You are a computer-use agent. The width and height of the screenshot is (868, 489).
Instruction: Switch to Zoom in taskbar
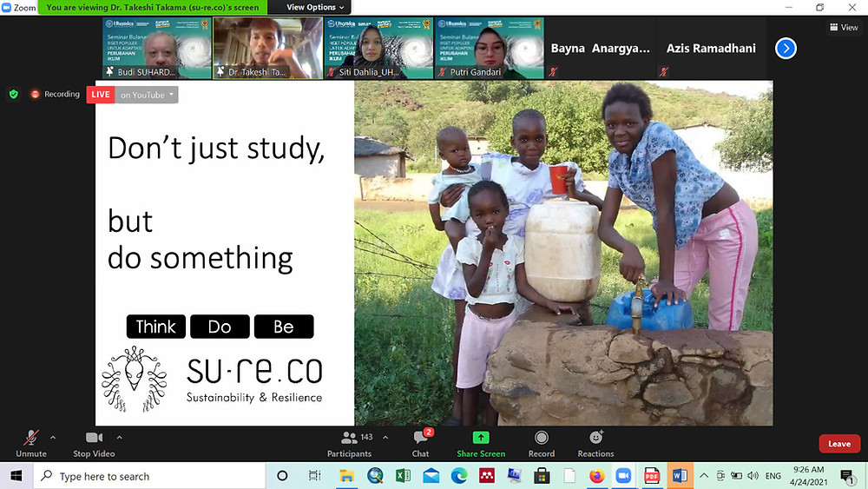point(624,476)
